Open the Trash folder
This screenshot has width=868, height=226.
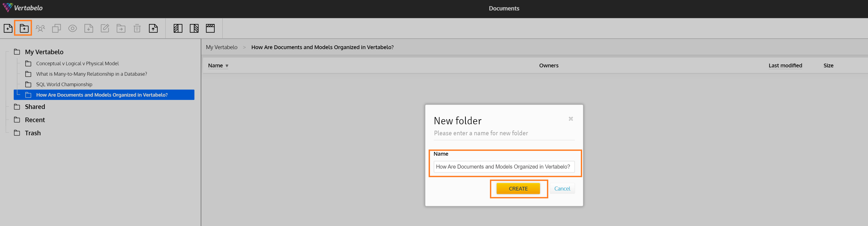click(x=33, y=133)
